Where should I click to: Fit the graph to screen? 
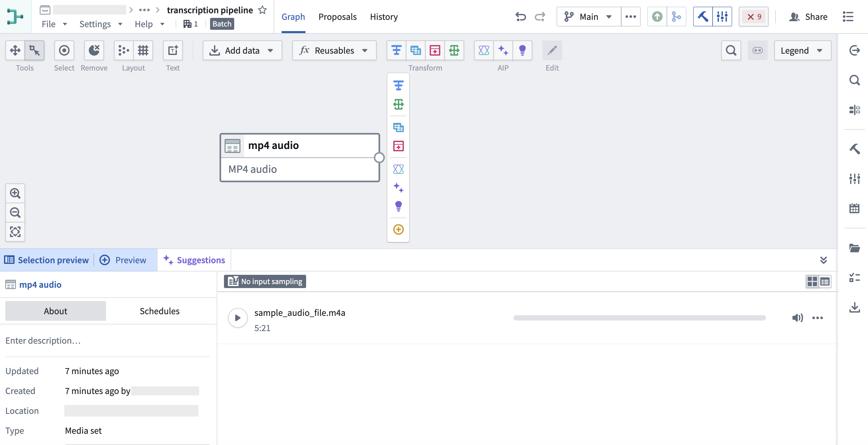click(15, 232)
